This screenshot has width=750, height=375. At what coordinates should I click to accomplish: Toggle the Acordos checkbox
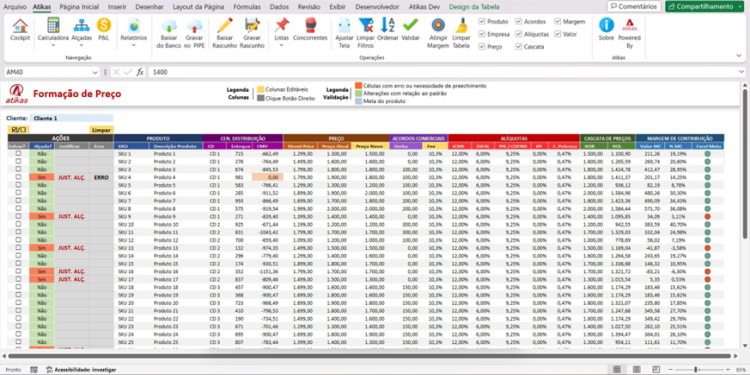(518, 22)
